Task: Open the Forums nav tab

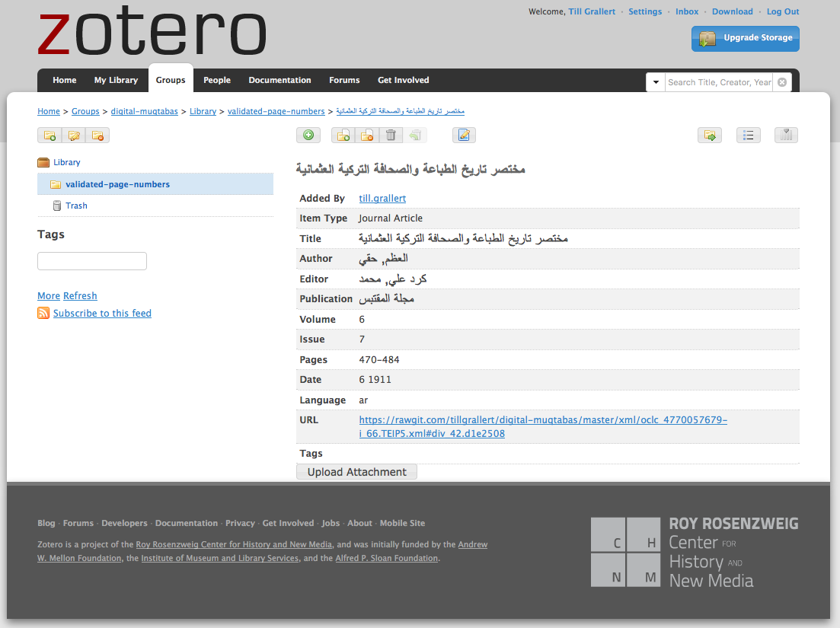Action: 344,80
